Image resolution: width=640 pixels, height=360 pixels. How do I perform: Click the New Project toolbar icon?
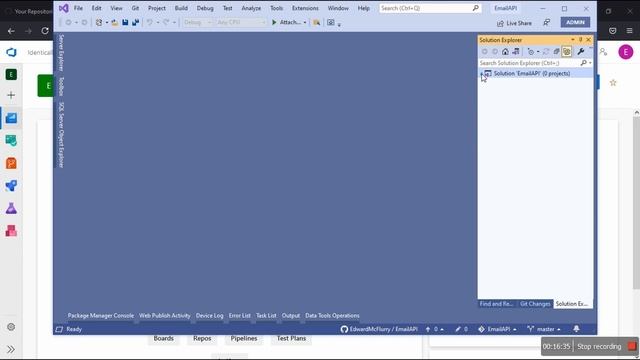point(99,22)
